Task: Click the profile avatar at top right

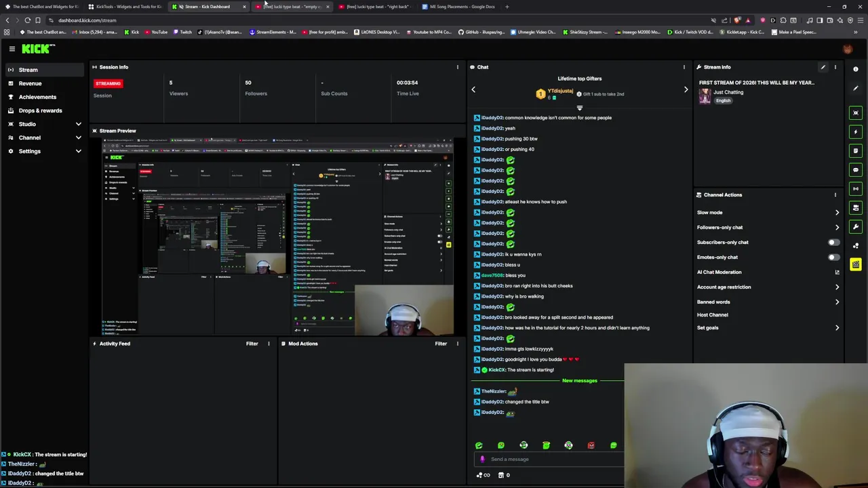Action: coord(847,49)
